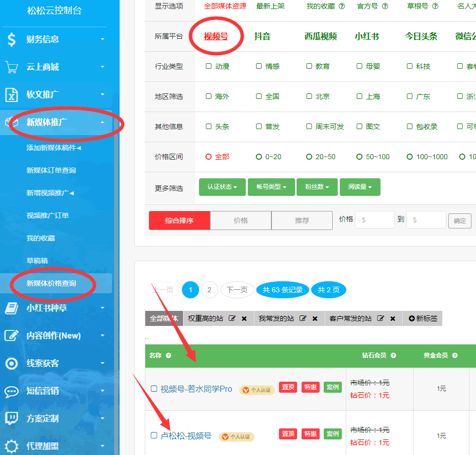
Task: Click the question mark beside 我的收藏
Action: [x=342, y=7]
